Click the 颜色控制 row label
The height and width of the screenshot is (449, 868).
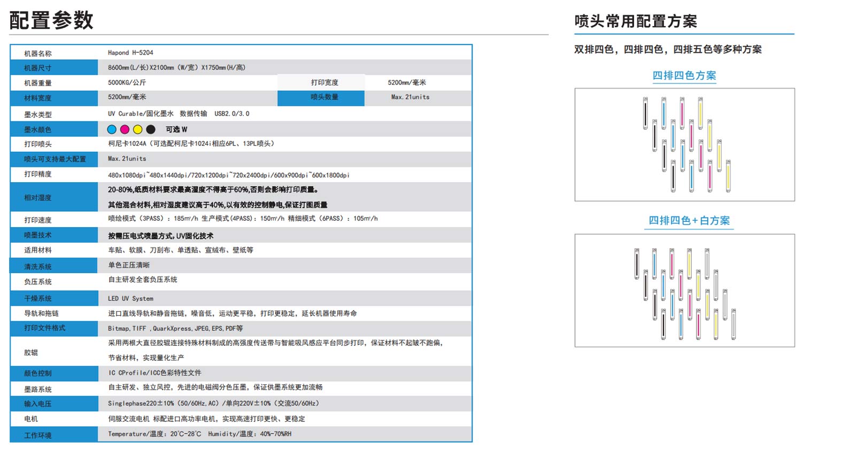coord(38,373)
